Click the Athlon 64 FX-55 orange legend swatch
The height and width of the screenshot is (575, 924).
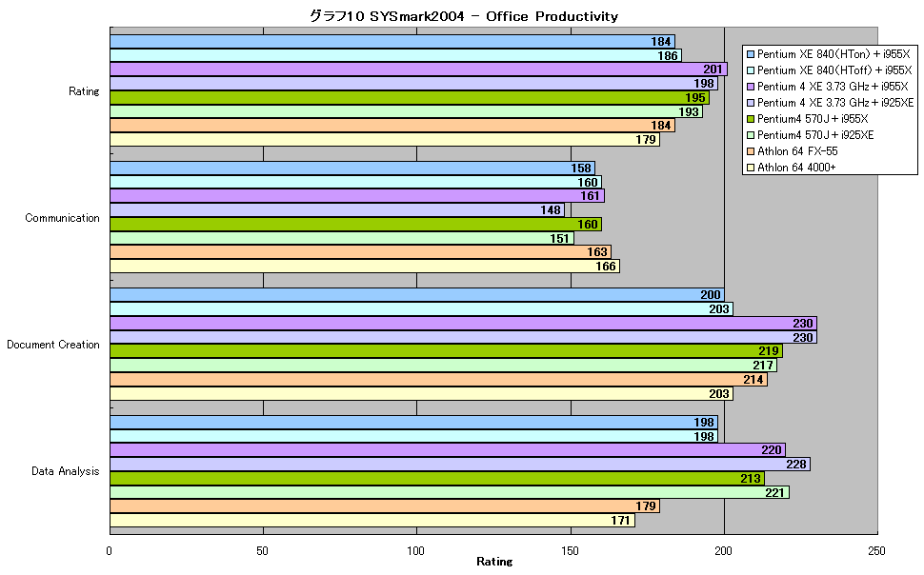pyautogui.click(x=751, y=151)
